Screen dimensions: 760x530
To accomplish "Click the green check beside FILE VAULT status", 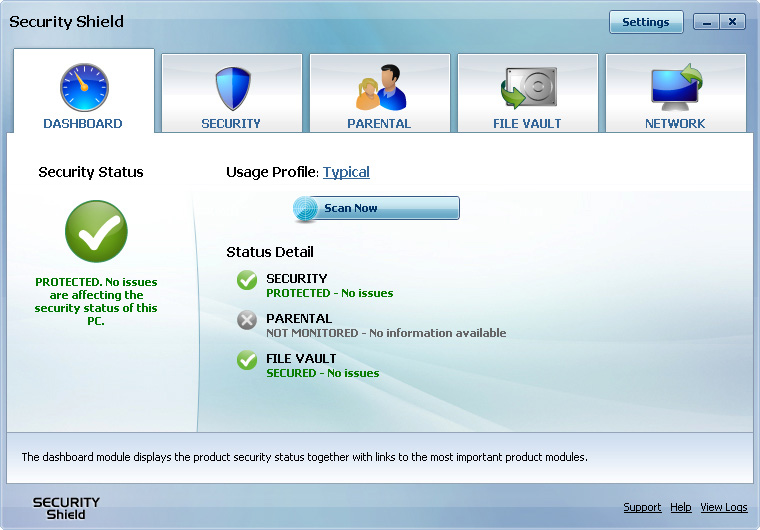I will [x=247, y=360].
